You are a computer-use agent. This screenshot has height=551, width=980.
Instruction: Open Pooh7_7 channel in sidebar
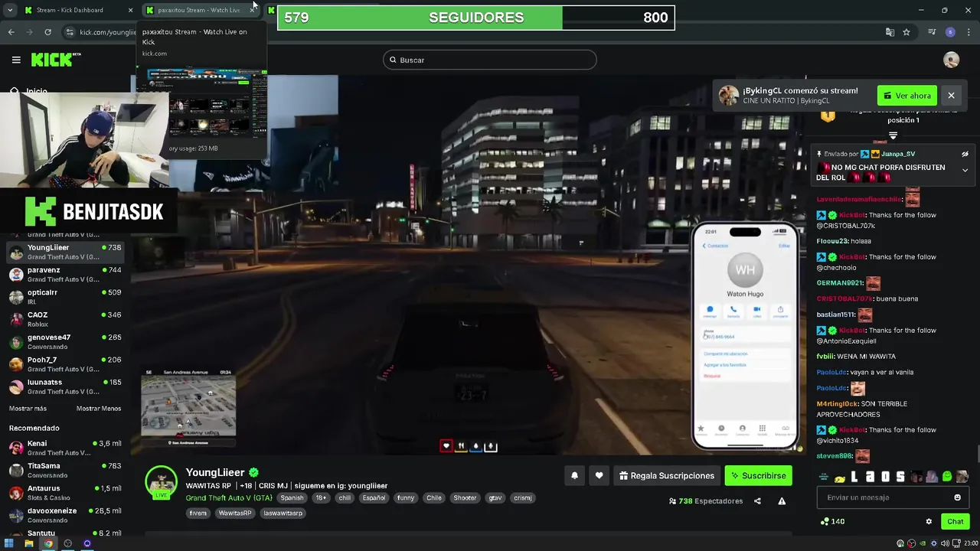[65, 364]
